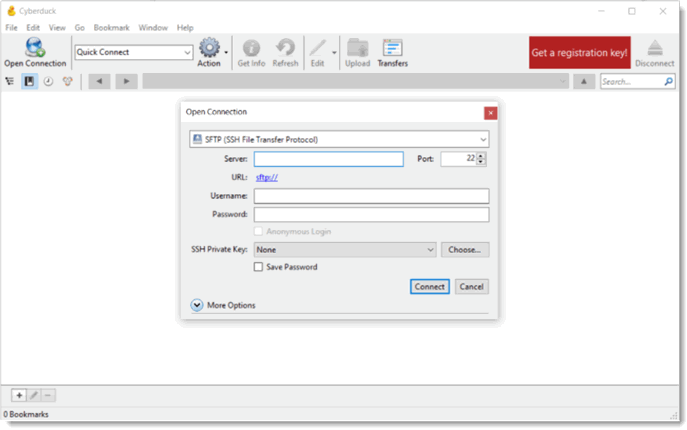
Task: Click the Choose... button
Action: (x=465, y=250)
